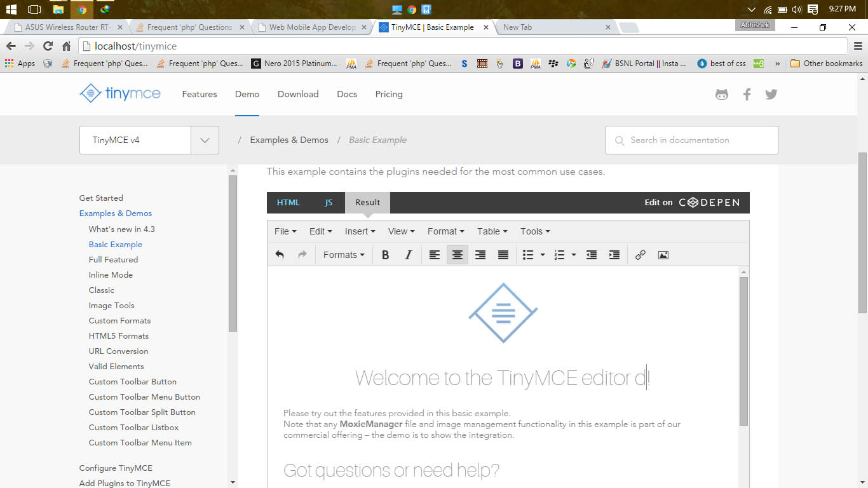This screenshot has width=868, height=488.
Task: Open the editor Insert menu
Action: (x=360, y=231)
